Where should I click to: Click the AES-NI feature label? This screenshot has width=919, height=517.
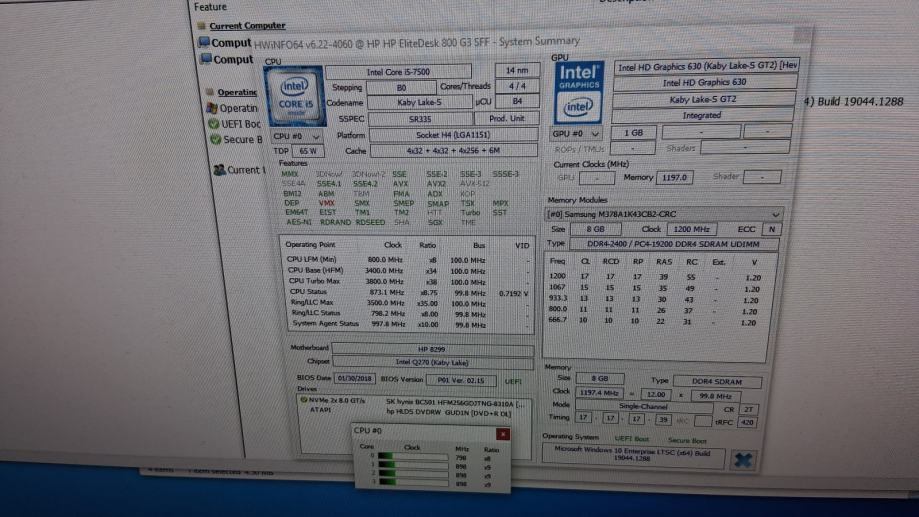tap(299, 222)
